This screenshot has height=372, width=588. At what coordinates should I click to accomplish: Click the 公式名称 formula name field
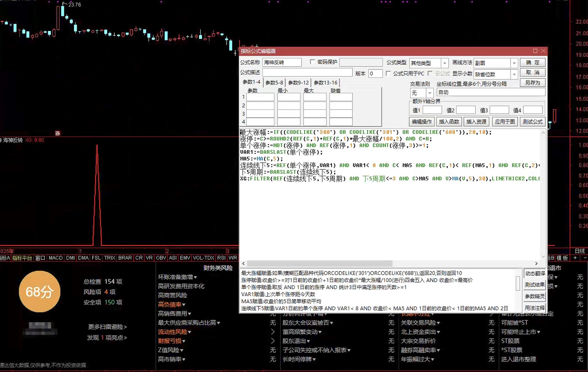point(282,62)
